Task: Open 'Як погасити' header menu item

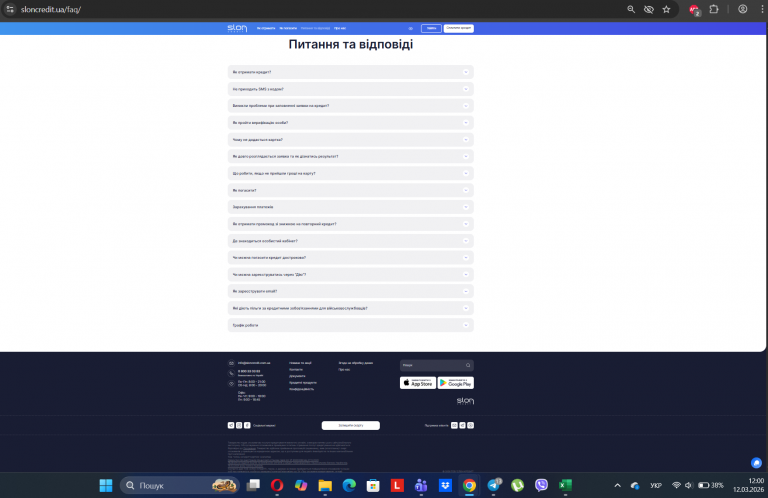Action: tap(288, 28)
